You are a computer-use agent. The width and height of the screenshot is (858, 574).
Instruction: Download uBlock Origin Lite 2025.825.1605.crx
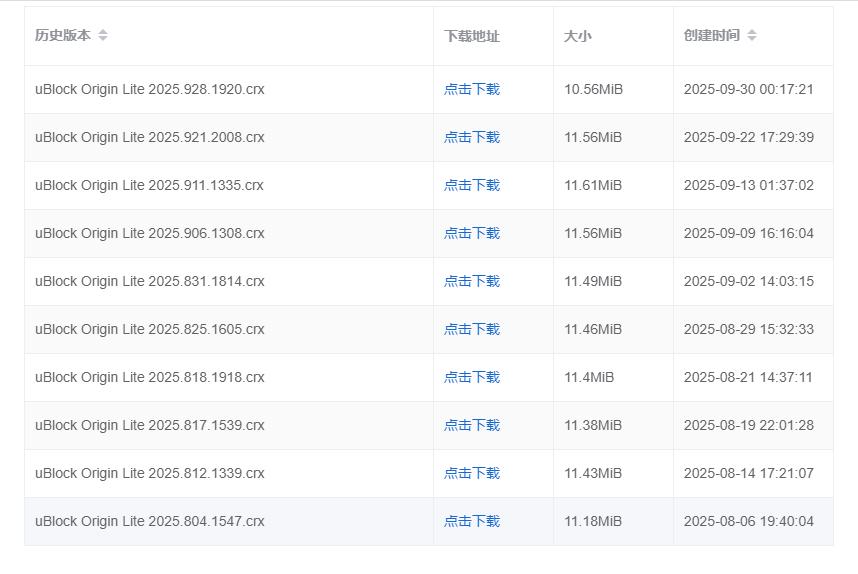[472, 329]
